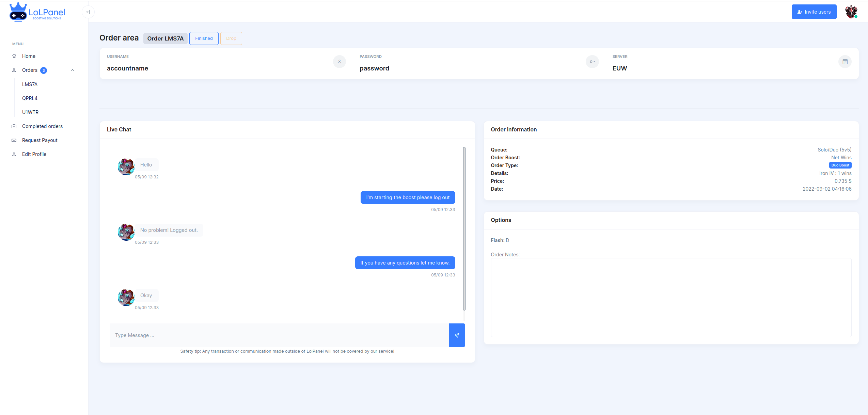This screenshot has width=868, height=415.
Task: Click the Home house icon
Action: pyautogui.click(x=14, y=56)
